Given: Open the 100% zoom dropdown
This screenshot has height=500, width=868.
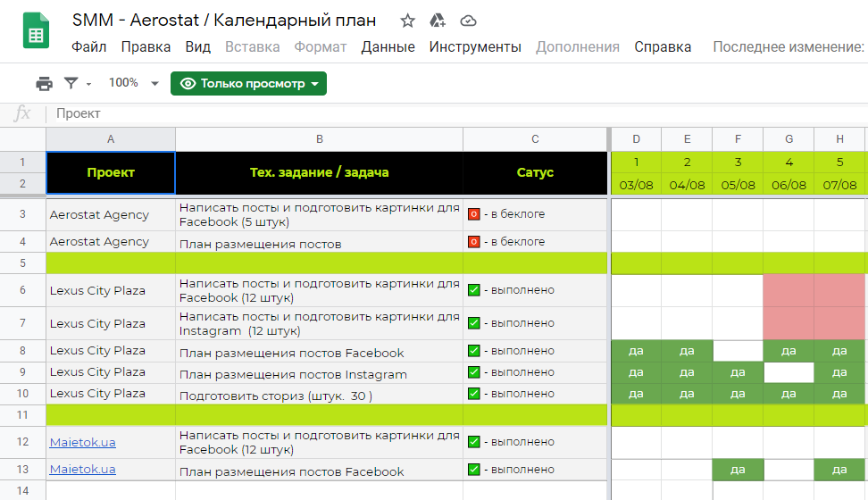Looking at the screenshot, I should pyautogui.click(x=133, y=83).
